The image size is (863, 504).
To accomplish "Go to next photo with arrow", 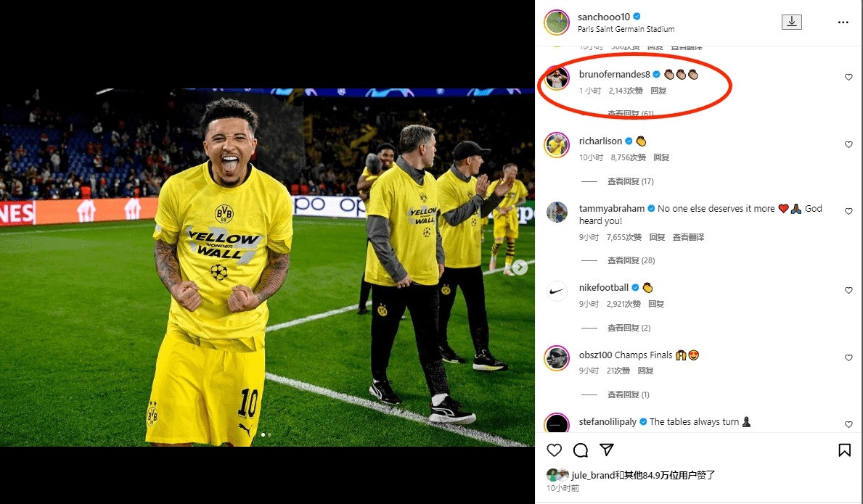I will click(x=520, y=268).
